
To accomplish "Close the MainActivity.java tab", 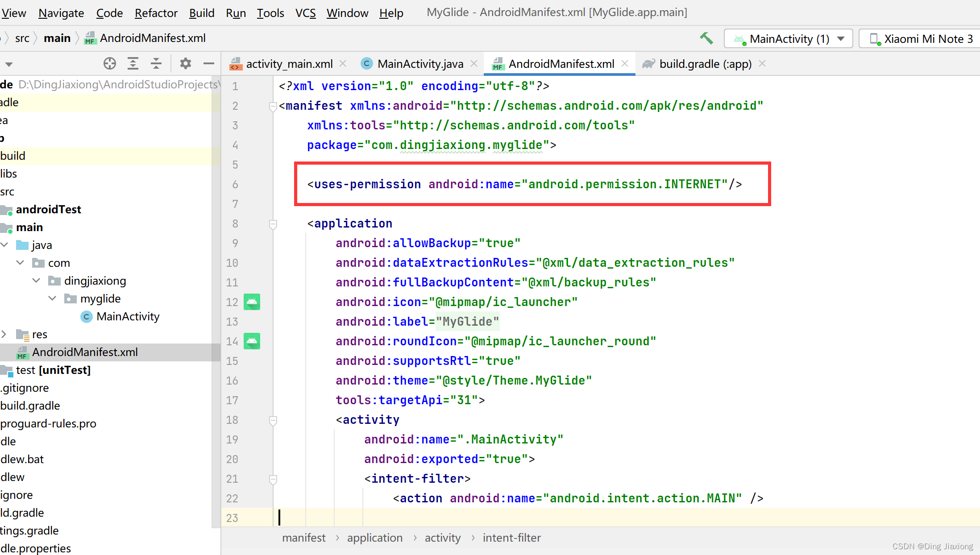I will pos(474,64).
